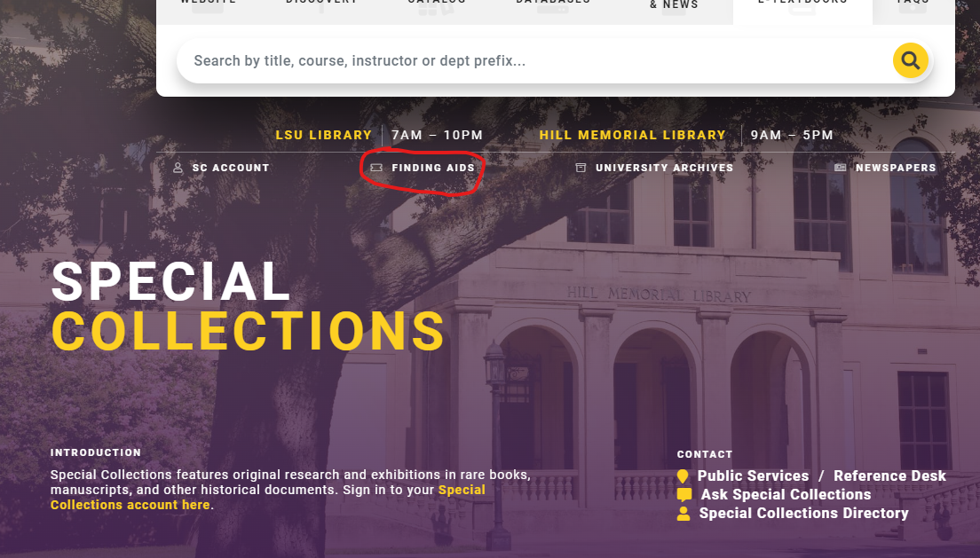Follow the Ask Special Collections text link
This screenshot has height=558, width=980.
[786, 495]
